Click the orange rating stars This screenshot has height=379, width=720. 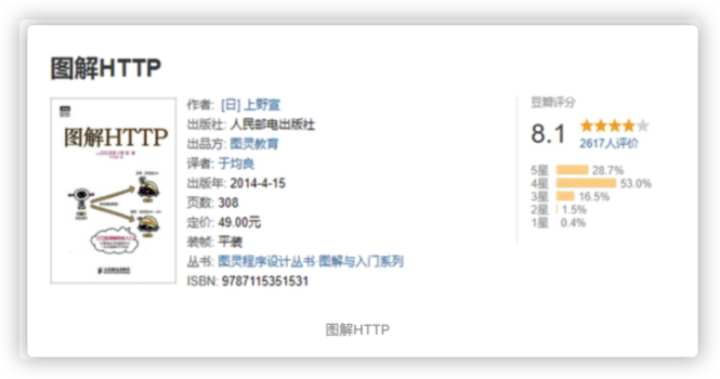point(608,125)
